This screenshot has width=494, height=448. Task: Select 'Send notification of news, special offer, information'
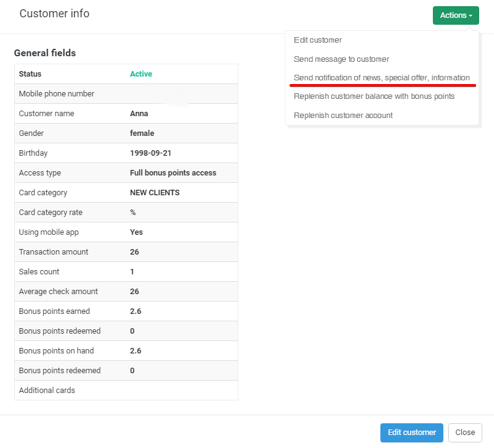pyautogui.click(x=382, y=78)
